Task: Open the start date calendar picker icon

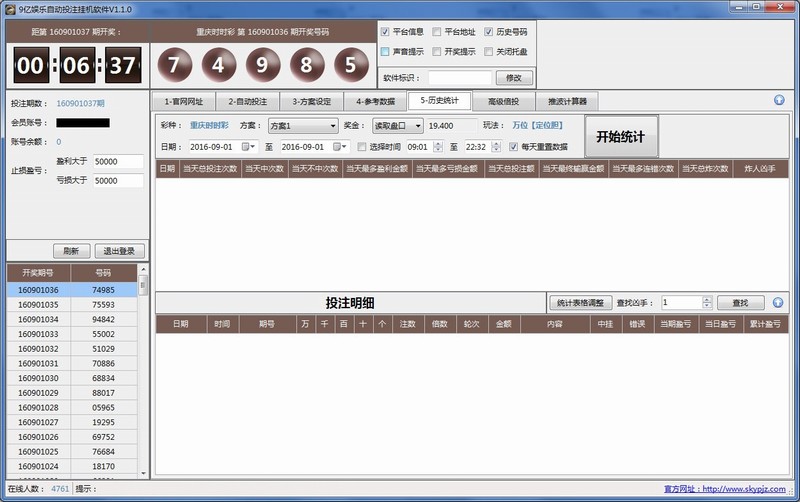Action: tap(249, 146)
